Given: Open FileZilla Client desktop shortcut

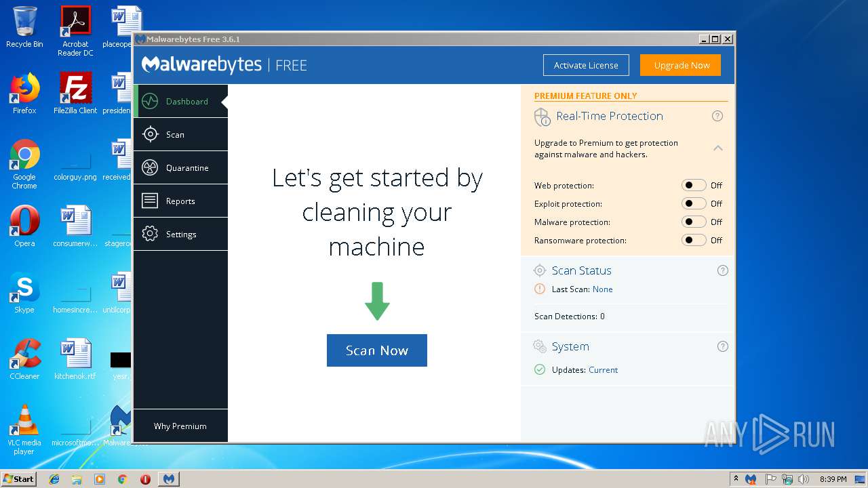Looking at the screenshot, I should pyautogui.click(x=75, y=94).
